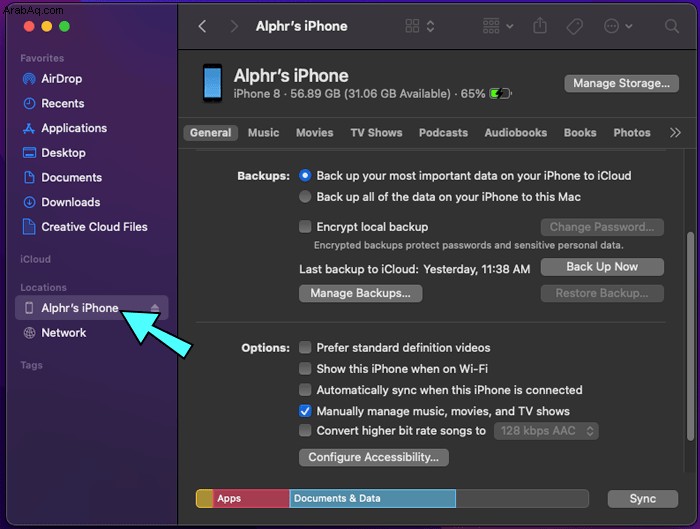Uncheck Manually manage music, movies, and TV shows
The image size is (700, 529).
[306, 411]
